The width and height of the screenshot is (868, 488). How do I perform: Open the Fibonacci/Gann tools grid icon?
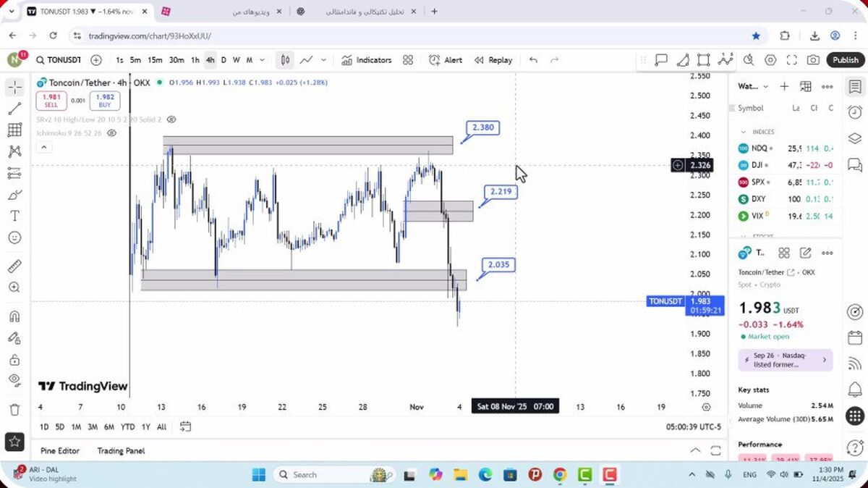pyautogui.click(x=14, y=130)
